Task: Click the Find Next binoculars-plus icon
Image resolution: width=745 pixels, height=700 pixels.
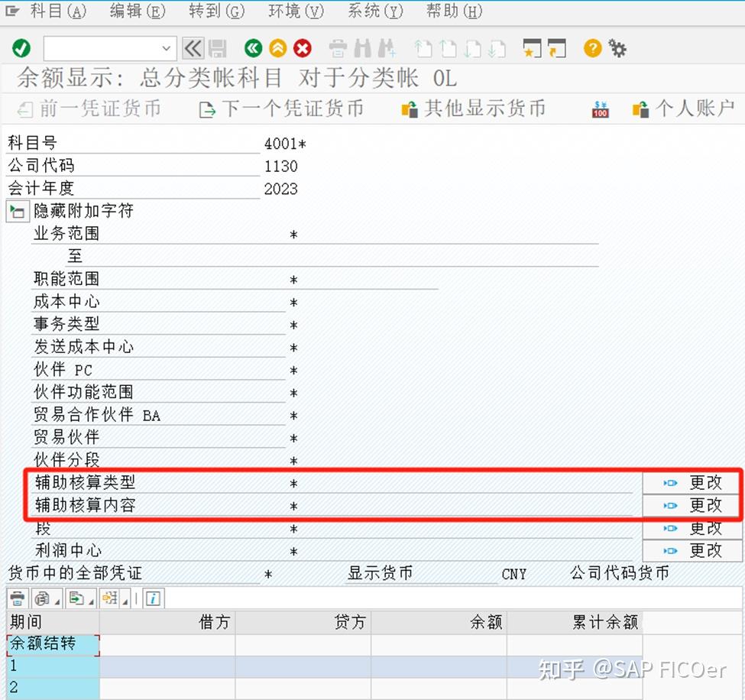Action: click(x=387, y=48)
